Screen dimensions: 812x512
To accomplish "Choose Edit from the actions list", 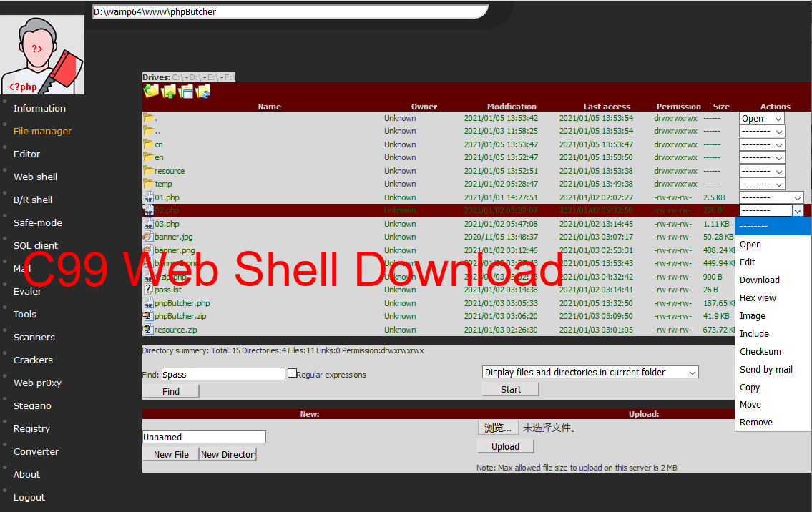I will [773, 262].
